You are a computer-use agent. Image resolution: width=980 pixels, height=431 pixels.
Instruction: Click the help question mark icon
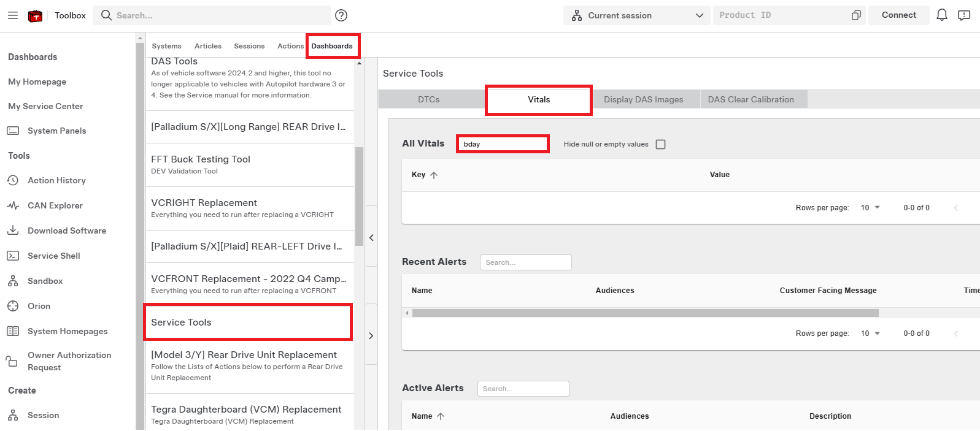(341, 15)
